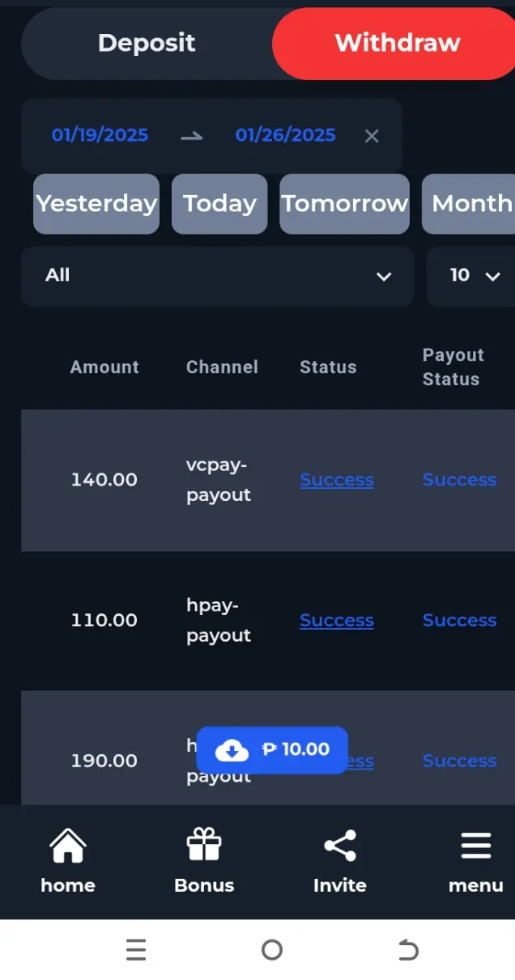Select the Month quick filter
This screenshot has width=515, height=980.
tap(469, 204)
